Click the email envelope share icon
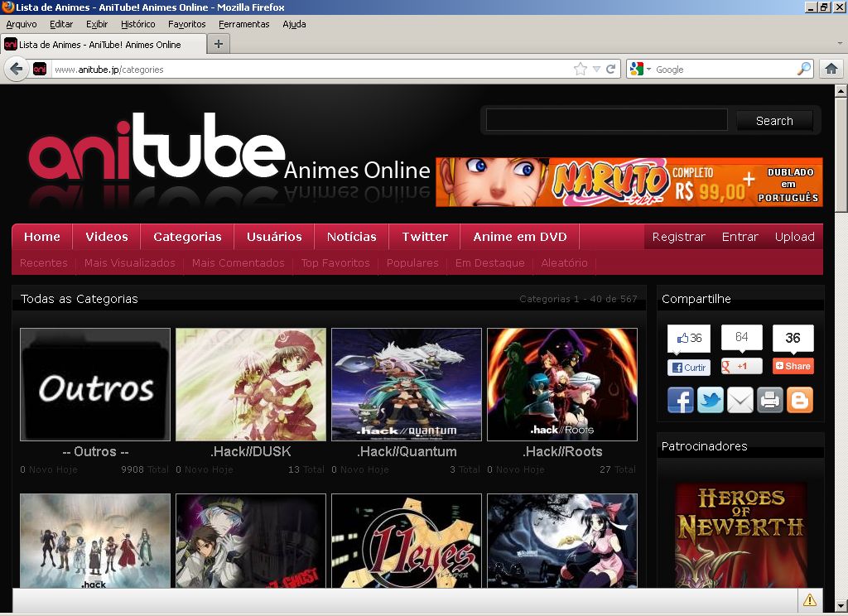Image resolution: width=848 pixels, height=616 pixels. 740,400
